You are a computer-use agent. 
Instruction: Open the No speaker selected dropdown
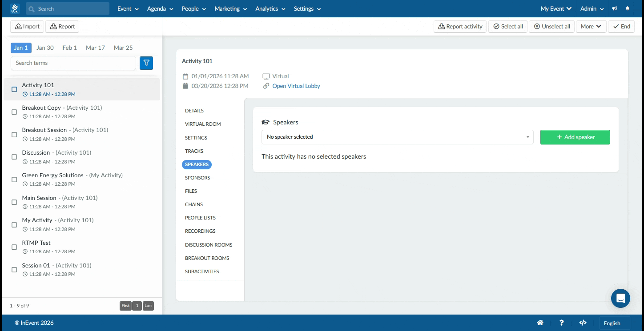pos(398,137)
